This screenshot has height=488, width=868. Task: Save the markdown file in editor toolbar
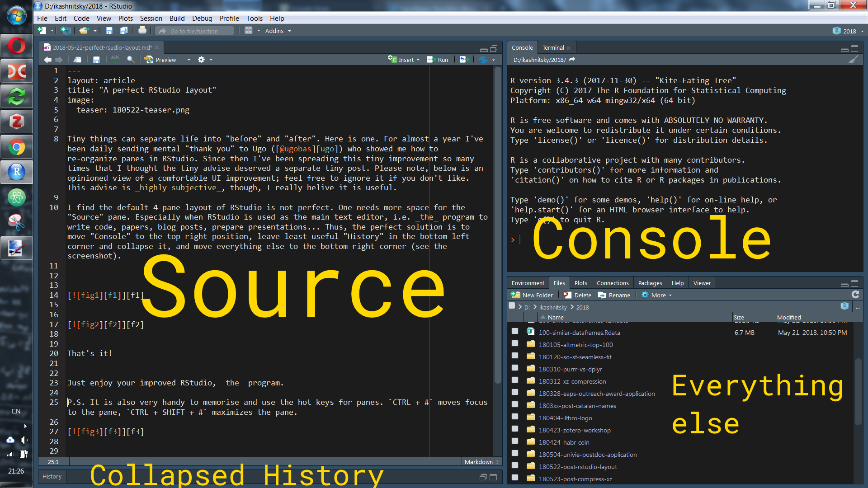[96, 60]
